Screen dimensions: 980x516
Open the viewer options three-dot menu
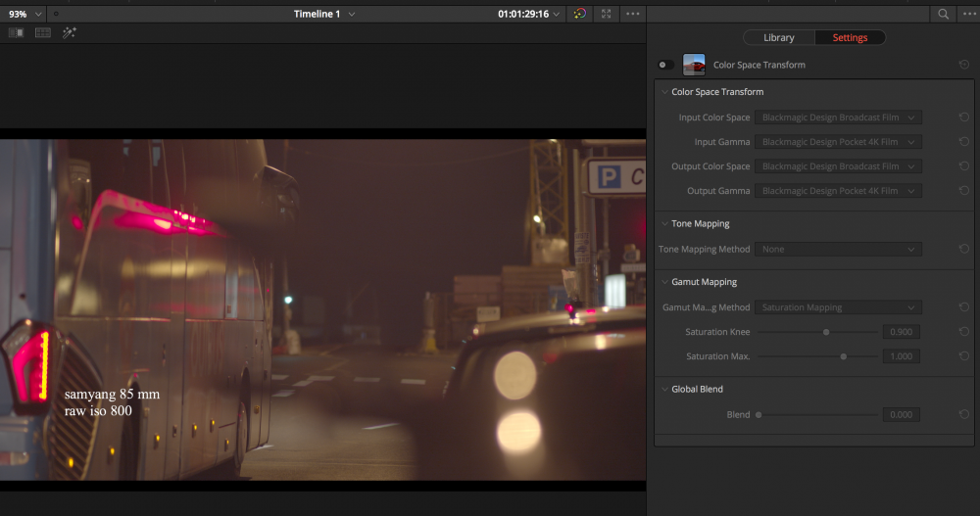[x=632, y=14]
